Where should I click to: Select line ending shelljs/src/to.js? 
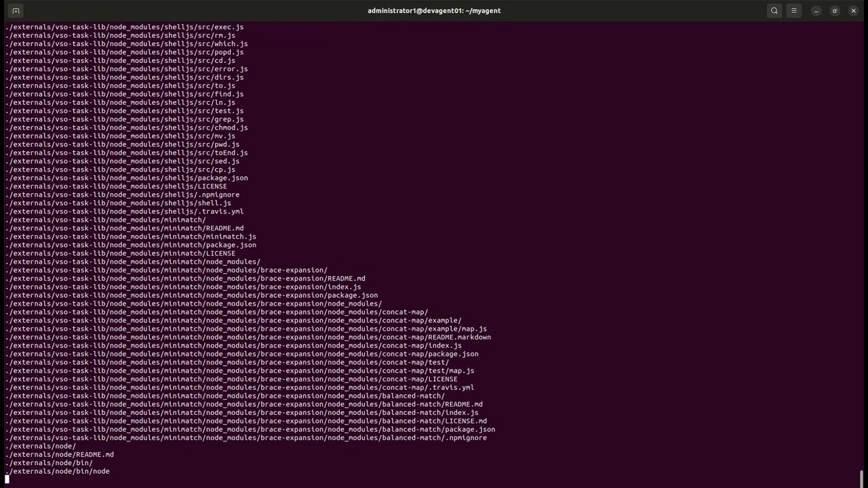pyautogui.click(x=121, y=85)
